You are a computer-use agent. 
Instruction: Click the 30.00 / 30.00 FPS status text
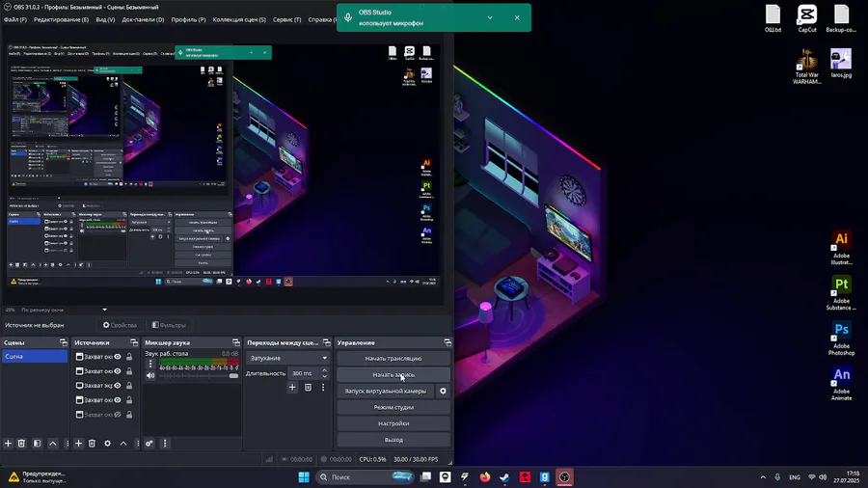tap(415, 459)
